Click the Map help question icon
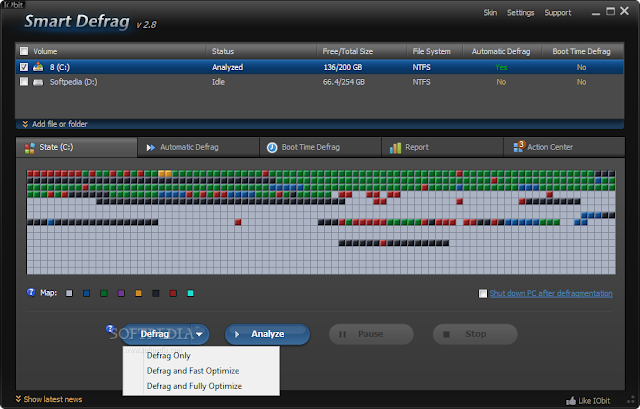This screenshot has width=640, height=409. coord(31,292)
